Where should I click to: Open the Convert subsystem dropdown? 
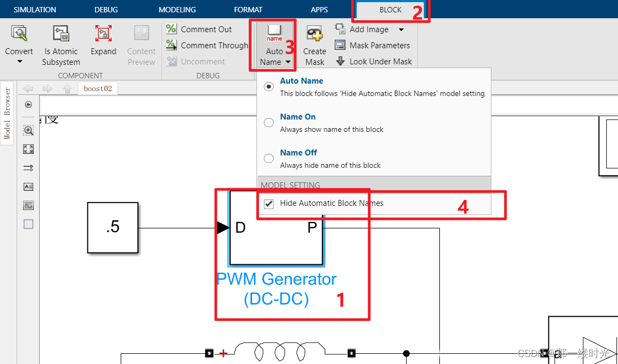(19, 62)
